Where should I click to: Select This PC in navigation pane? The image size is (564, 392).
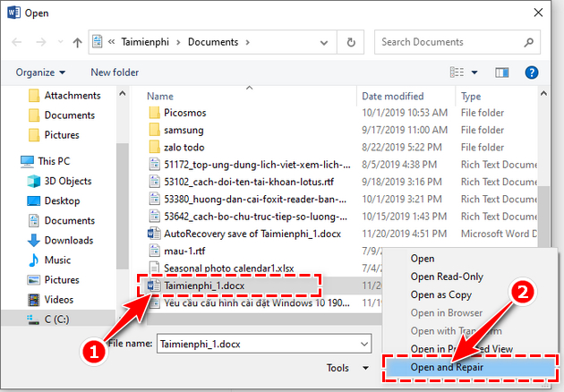[46, 161]
